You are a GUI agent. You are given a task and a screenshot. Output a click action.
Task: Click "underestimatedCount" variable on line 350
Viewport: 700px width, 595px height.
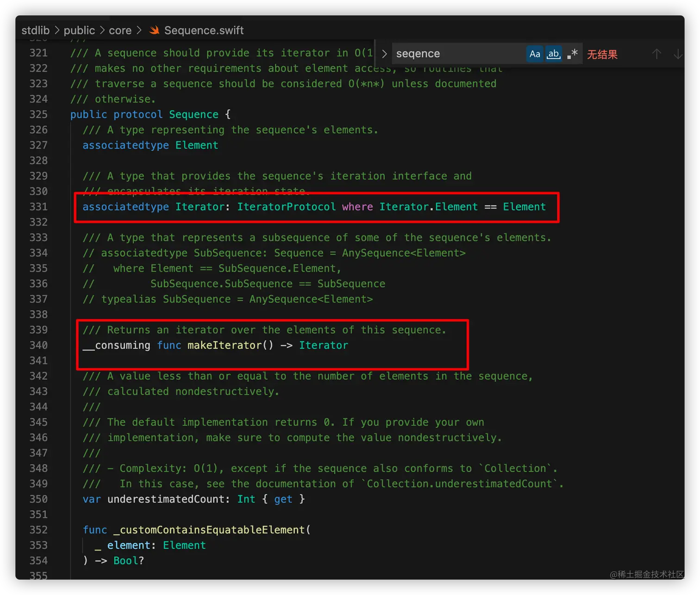[166, 499]
